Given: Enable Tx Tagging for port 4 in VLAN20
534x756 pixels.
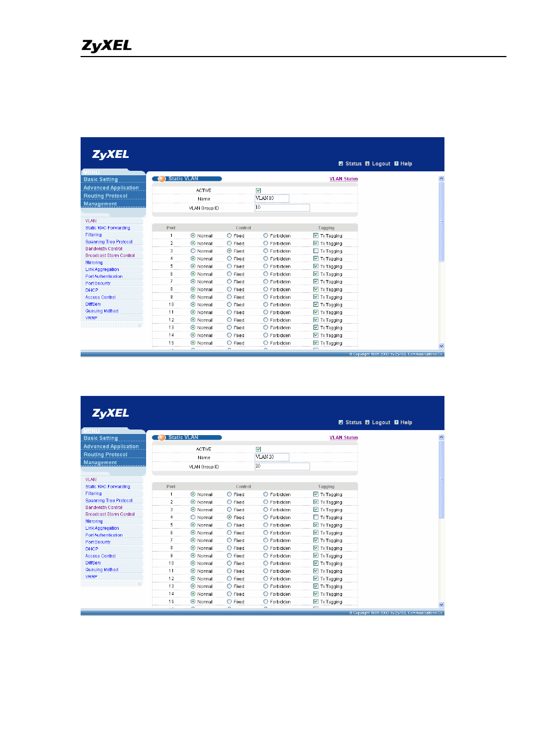Looking at the screenshot, I should [316, 517].
